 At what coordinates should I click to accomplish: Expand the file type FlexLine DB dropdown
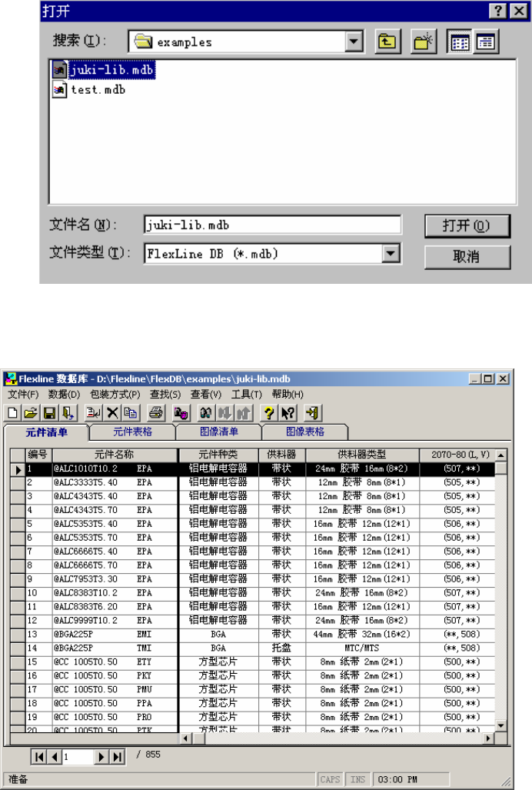pos(391,253)
